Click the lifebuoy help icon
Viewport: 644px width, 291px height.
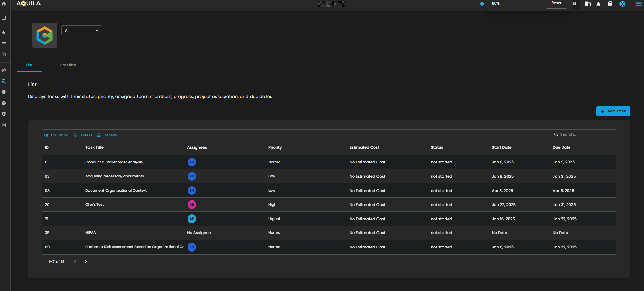[623, 4]
